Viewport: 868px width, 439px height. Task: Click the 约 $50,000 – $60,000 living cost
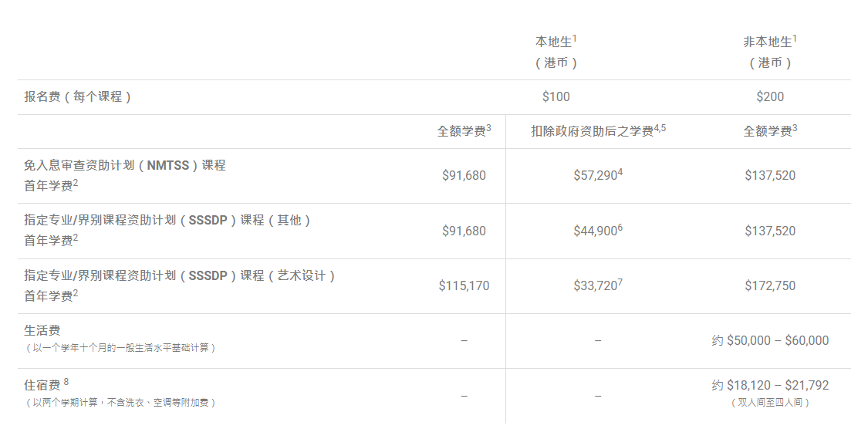pos(770,340)
